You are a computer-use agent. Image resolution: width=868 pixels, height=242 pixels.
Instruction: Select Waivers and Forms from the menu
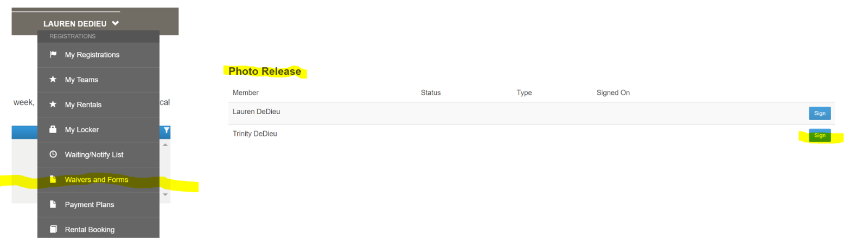point(97,180)
